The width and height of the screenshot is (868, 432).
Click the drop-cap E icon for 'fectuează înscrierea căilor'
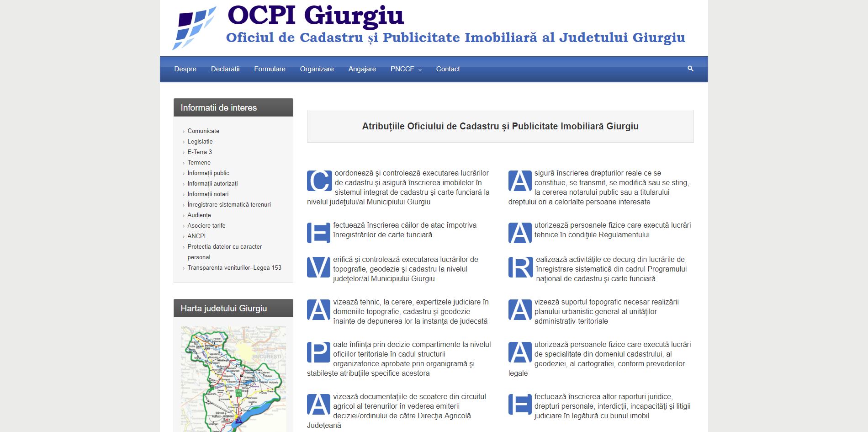click(x=318, y=233)
